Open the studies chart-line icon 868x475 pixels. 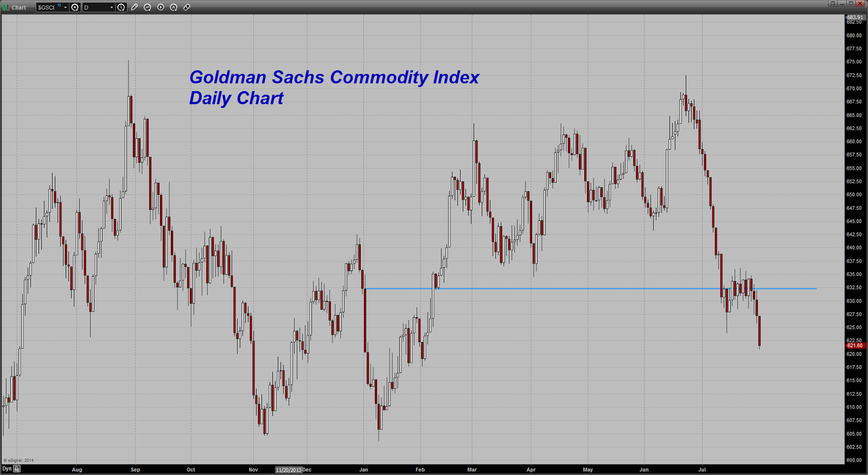coord(148,7)
